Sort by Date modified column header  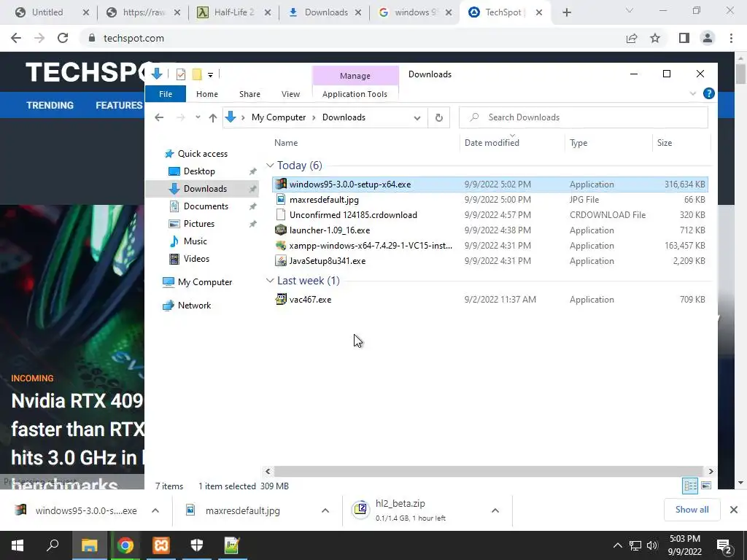pos(492,142)
